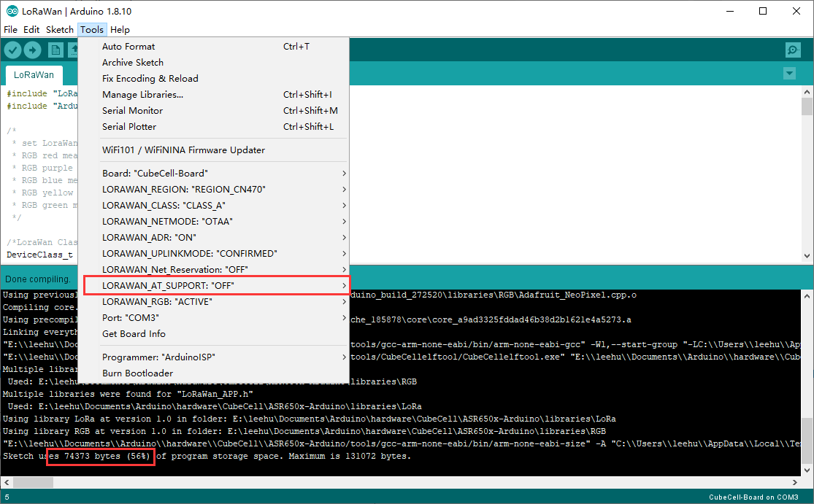Screen dimensions: 814x504
Task: Expand the Programmer "ArduinoISP" submenu
Action: click(214, 358)
